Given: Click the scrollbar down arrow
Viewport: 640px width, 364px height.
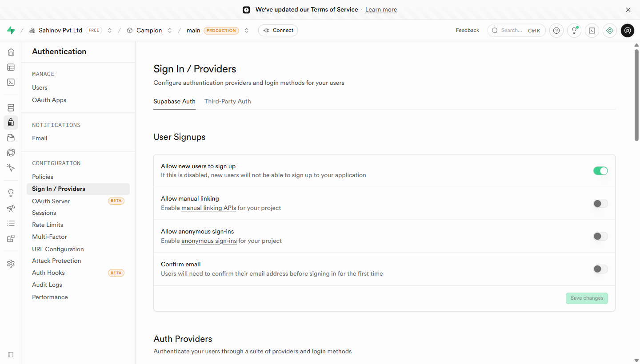Looking at the screenshot, I should (x=636, y=360).
